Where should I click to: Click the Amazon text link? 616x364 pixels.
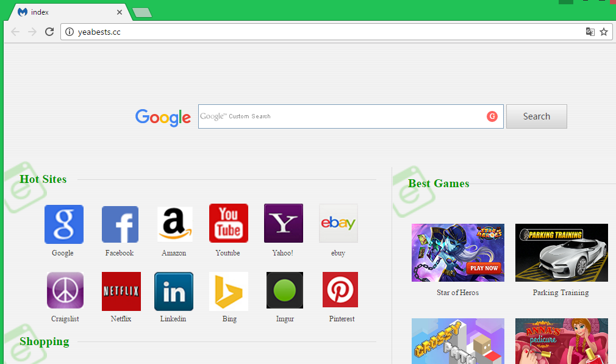(x=174, y=253)
